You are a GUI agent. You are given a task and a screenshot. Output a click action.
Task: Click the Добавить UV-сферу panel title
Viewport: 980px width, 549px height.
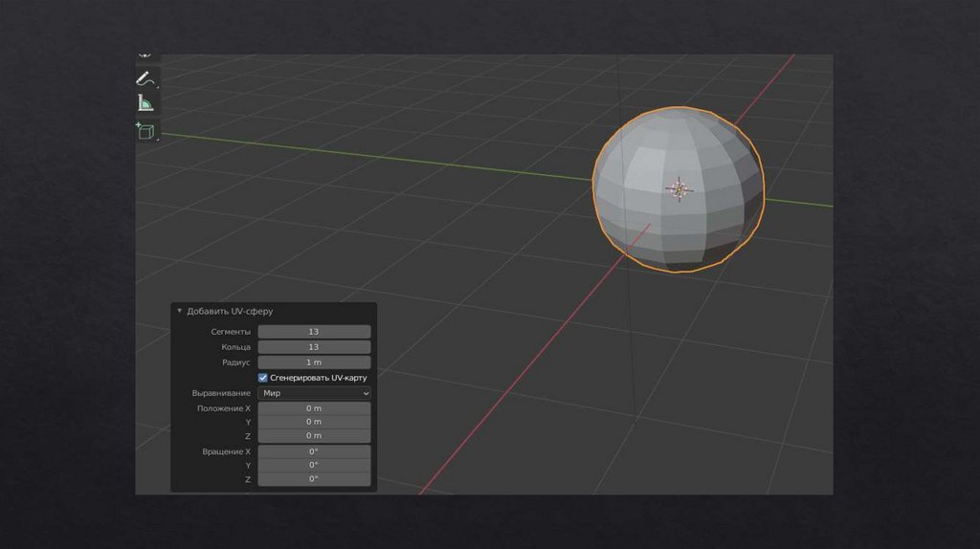pos(230,311)
